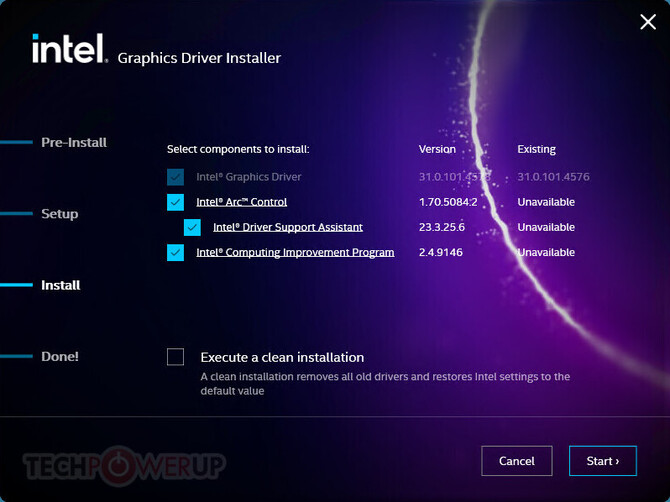The image size is (670, 502).
Task: Uncheck Intel Computing Improvement Program checkbox
Action: click(x=175, y=252)
